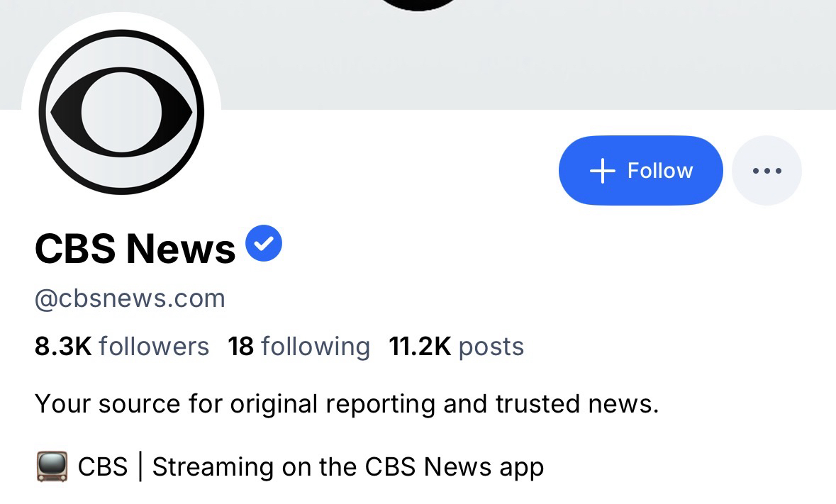
Task: Click the @cbsnews.com handle
Action: (x=130, y=298)
